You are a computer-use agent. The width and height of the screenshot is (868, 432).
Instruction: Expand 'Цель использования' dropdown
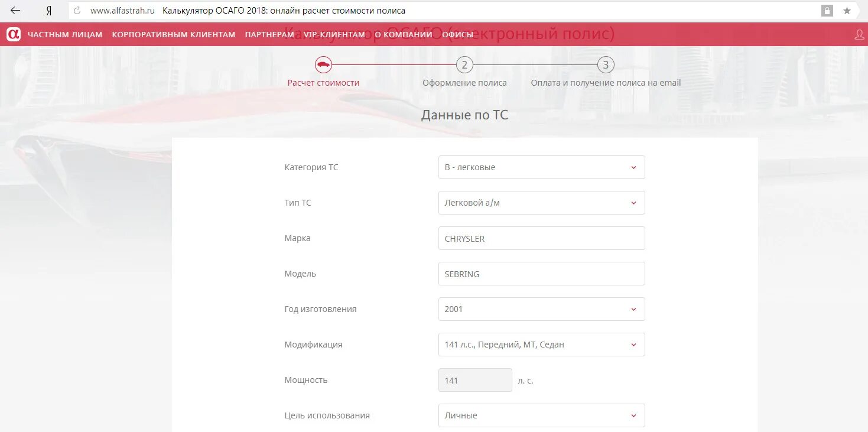(542, 415)
